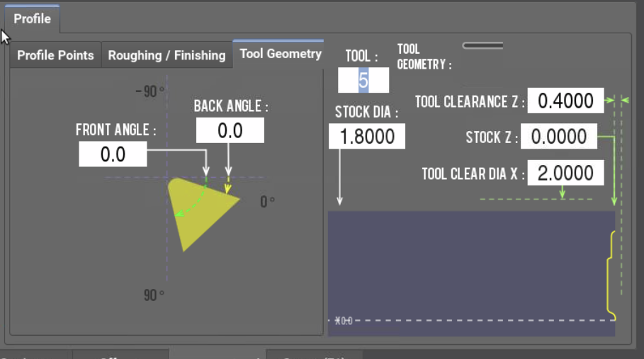Screen dimensions: 644x359
Task: Click the Tool Clear Dia X field
Action: (x=565, y=173)
